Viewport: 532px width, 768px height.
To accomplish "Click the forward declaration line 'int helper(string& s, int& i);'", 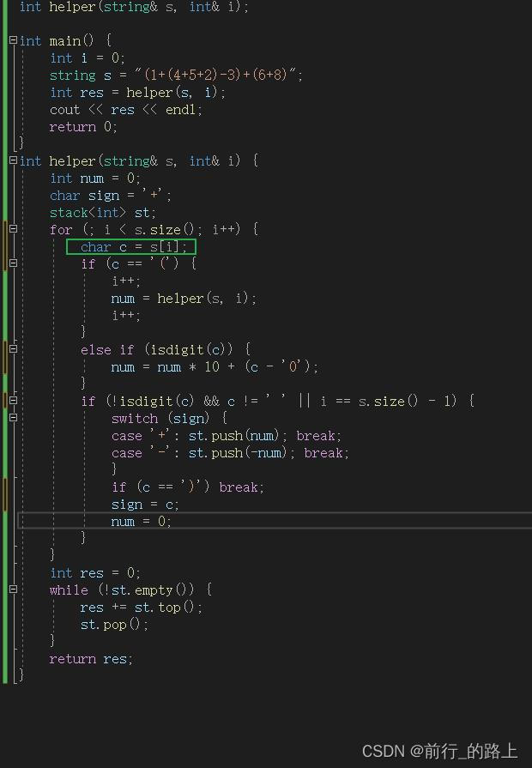I will (x=134, y=7).
